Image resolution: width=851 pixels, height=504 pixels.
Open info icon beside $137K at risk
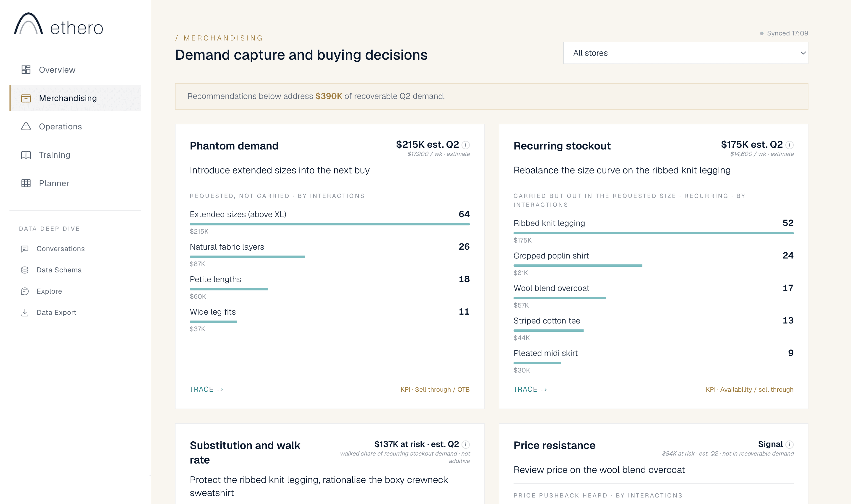(x=466, y=445)
